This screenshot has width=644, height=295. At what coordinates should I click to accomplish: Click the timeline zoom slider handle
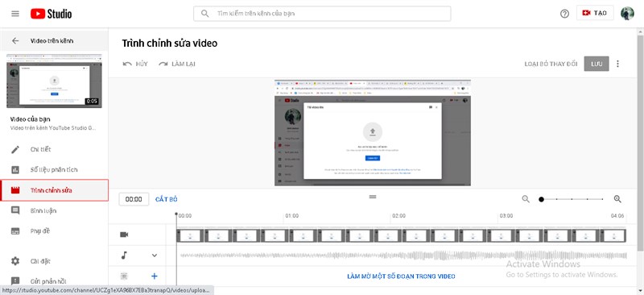[x=541, y=199]
